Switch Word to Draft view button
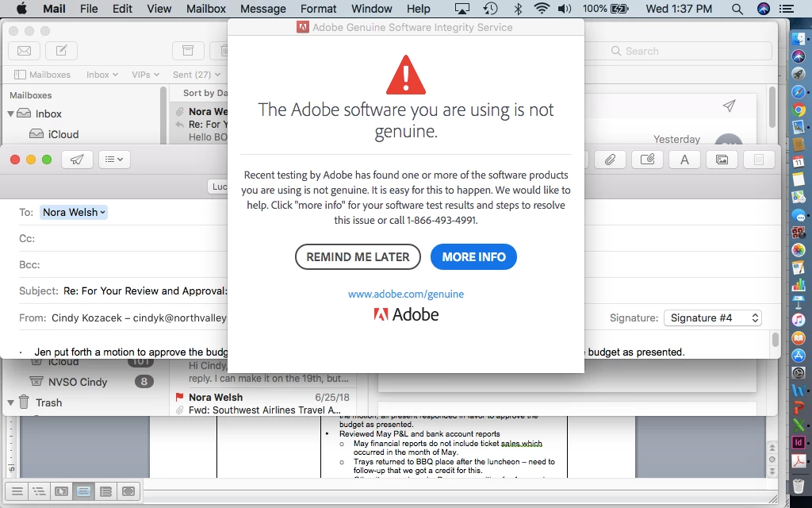Screen dimensions: 812x508 (17, 491)
